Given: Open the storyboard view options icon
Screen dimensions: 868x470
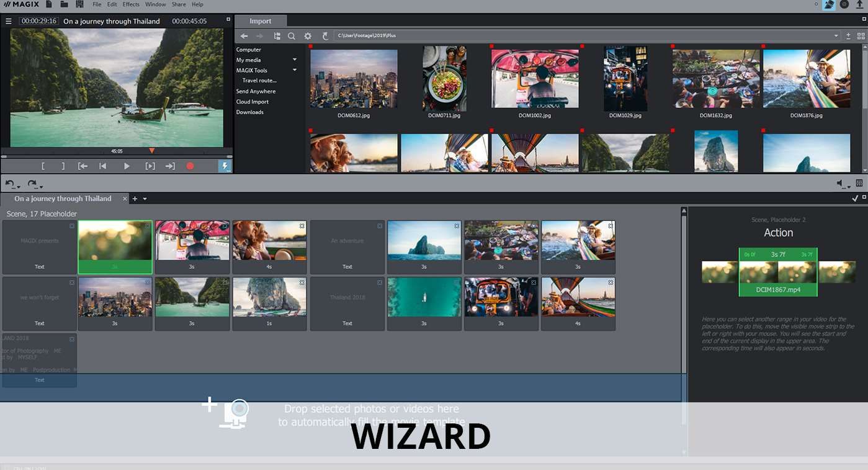Looking at the screenshot, I should pyautogui.click(x=859, y=183).
